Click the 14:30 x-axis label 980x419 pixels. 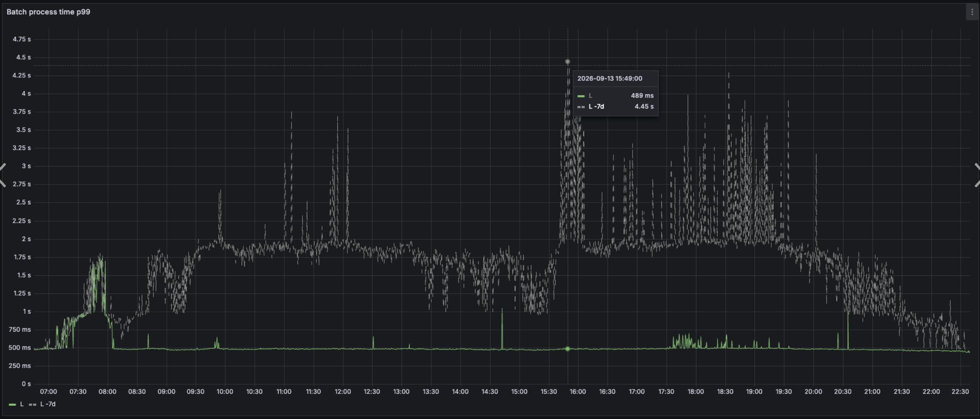click(490, 392)
